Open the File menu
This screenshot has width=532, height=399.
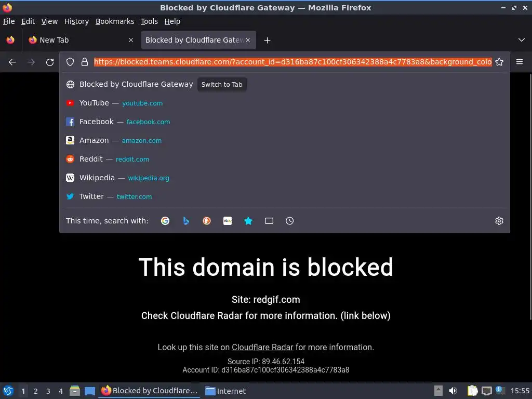point(9,21)
